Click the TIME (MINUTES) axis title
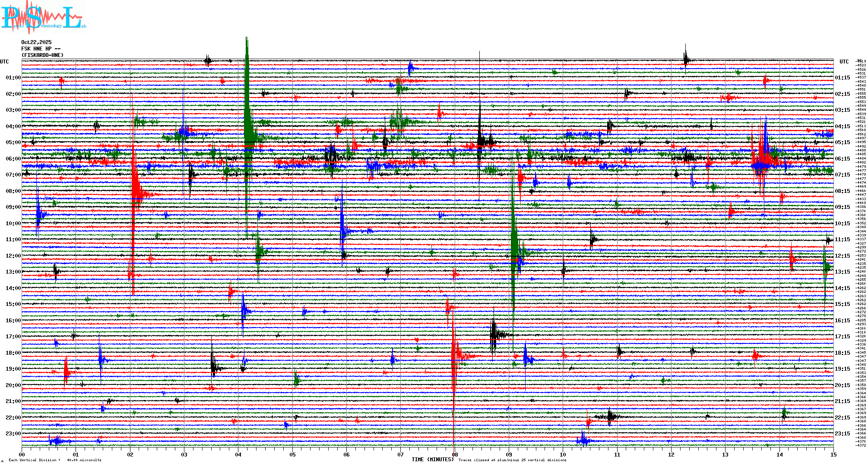This screenshot has width=868, height=466. [x=433, y=460]
